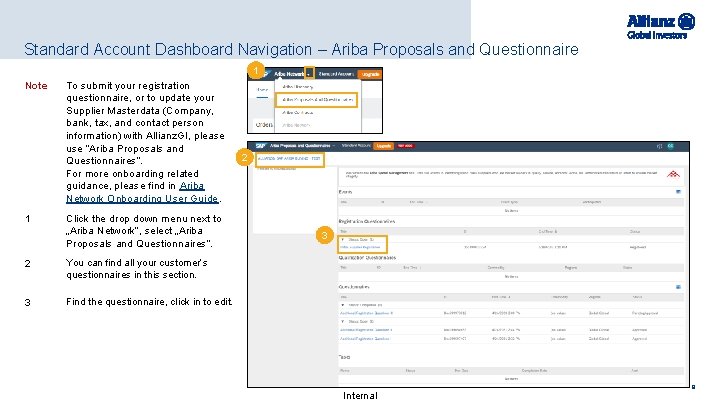Click the red company logo in banner
The image size is (720, 405).
pos(673,174)
